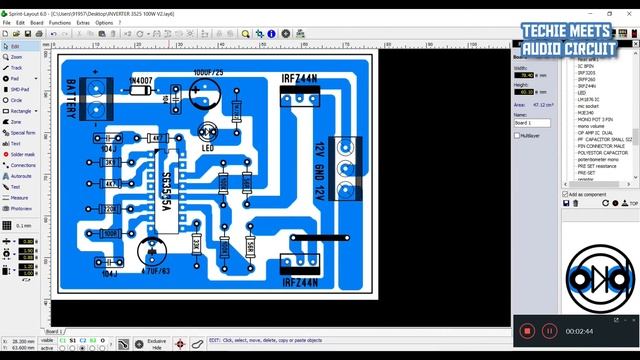This screenshot has height=360, width=640.
Task: Pause the screen recording
Action: (549, 331)
